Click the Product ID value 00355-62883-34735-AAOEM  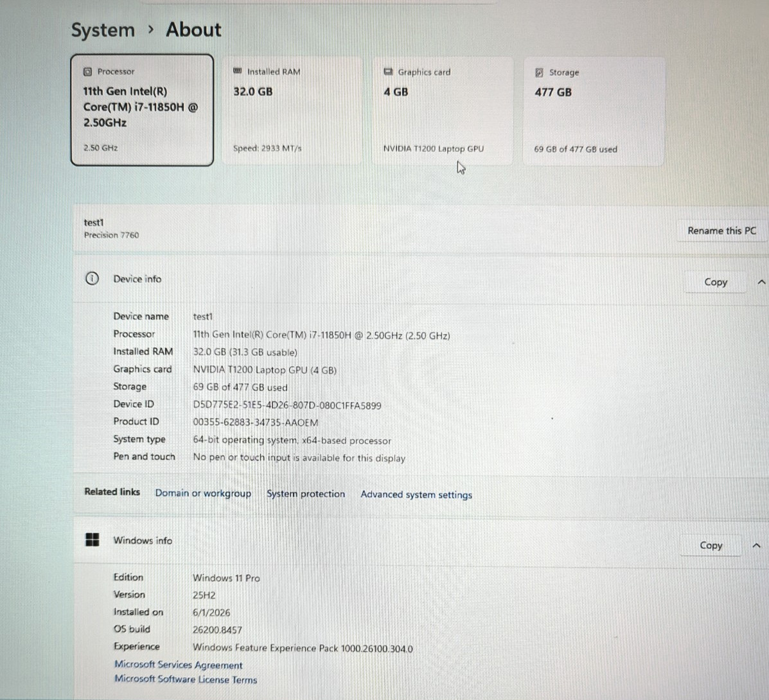coord(256,422)
